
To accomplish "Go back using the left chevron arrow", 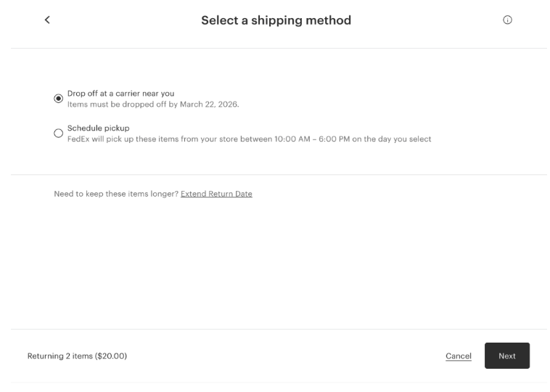I will 48,20.
